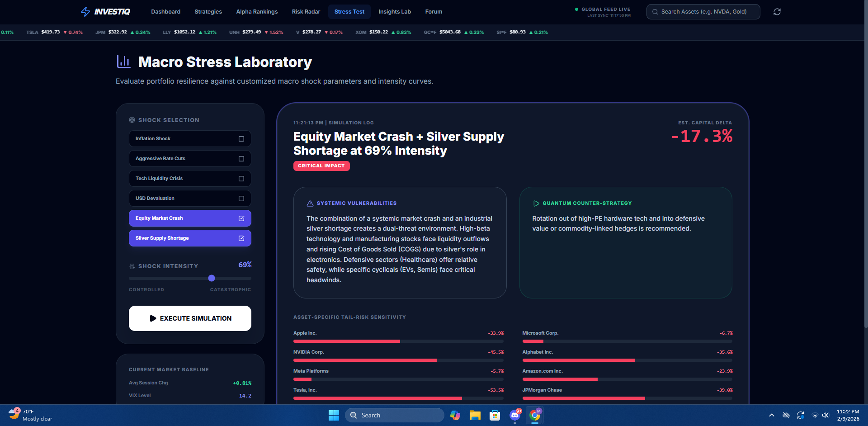Image resolution: width=868 pixels, height=426 pixels.
Task: Click the VIX Level value 14.2
Action: pyautogui.click(x=245, y=396)
